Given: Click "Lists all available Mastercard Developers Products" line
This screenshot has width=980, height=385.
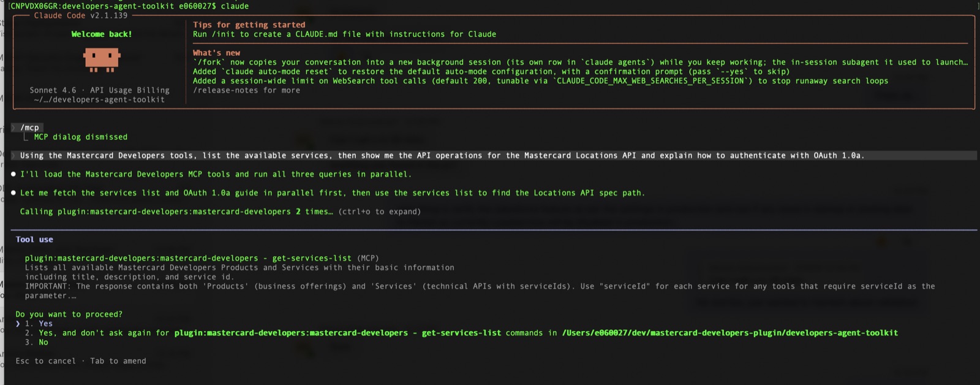Looking at the screenshot, I should tap(239, 268).
